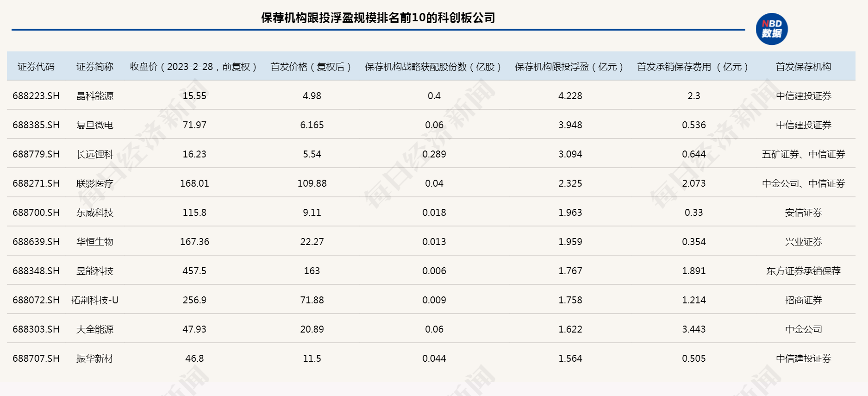Click sponsor 中金公司、中信证券
The image size is (868, 396).
click(804, 183)
